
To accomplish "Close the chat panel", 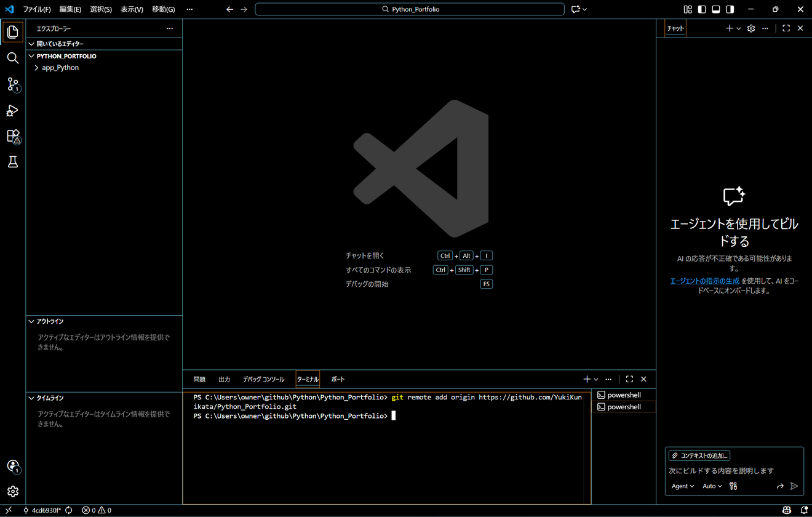I will tap(800, 28).
